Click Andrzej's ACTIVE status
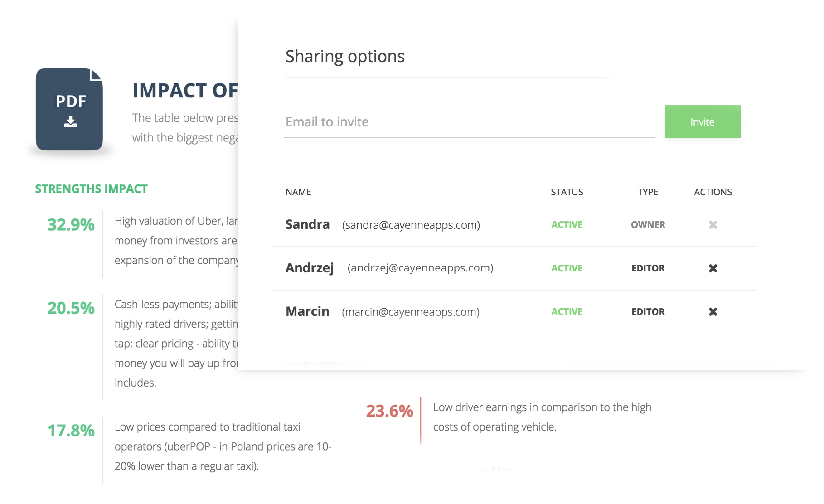Image resolution: width=824 pixels, height=504 pixels. pos(567,268)
